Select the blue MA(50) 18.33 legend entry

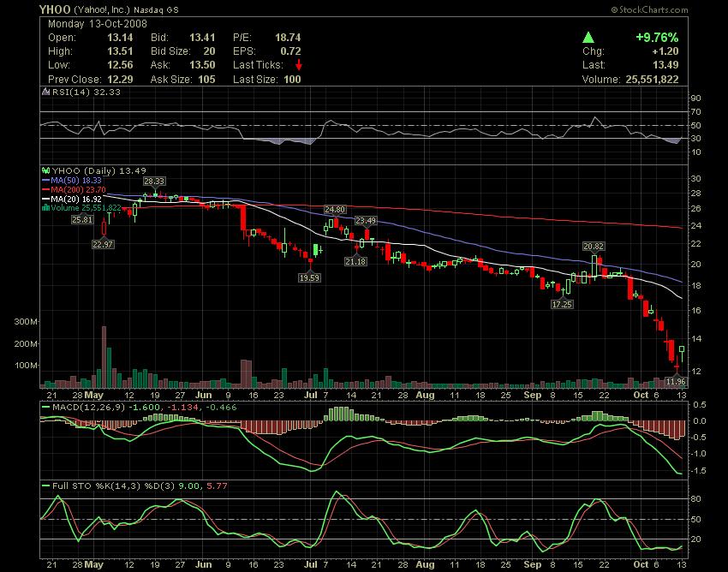tap(71, 180)
